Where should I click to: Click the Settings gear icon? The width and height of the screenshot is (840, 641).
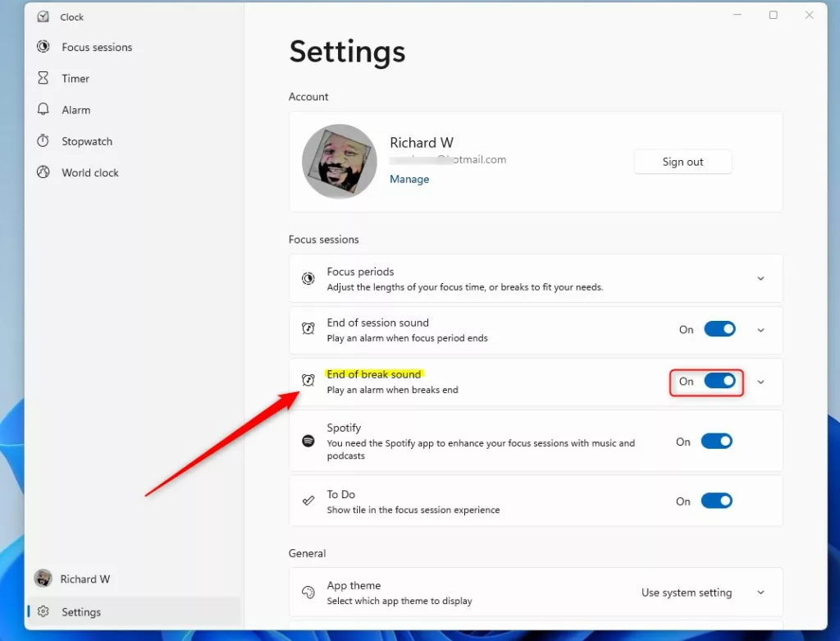pos(43,611)
